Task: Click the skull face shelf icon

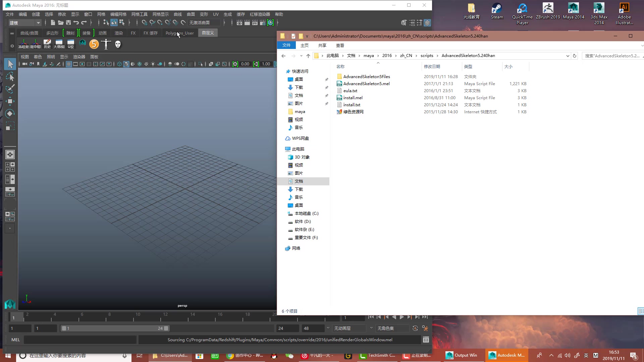Action: 118,44
